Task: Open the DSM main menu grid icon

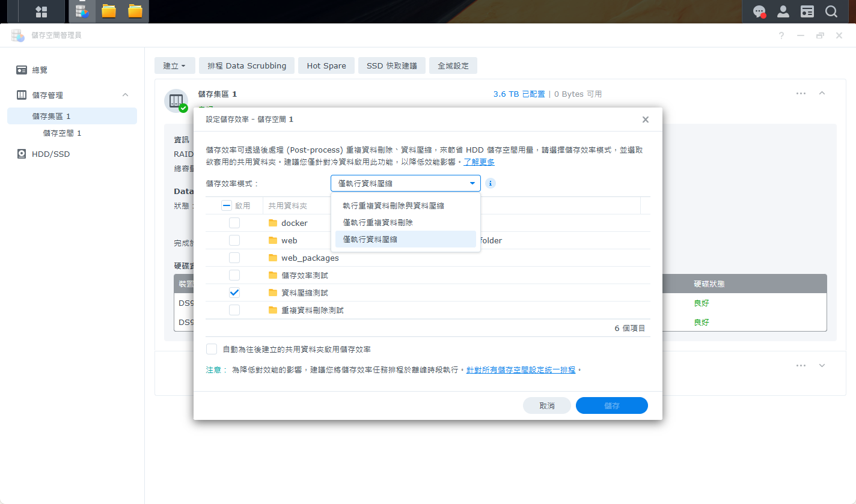Action: tap(41, 11)
